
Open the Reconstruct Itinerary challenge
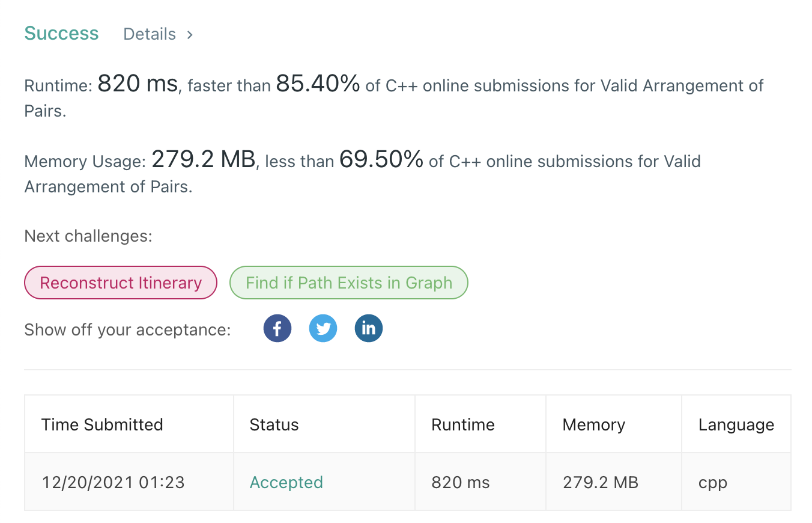click(120, 283)
